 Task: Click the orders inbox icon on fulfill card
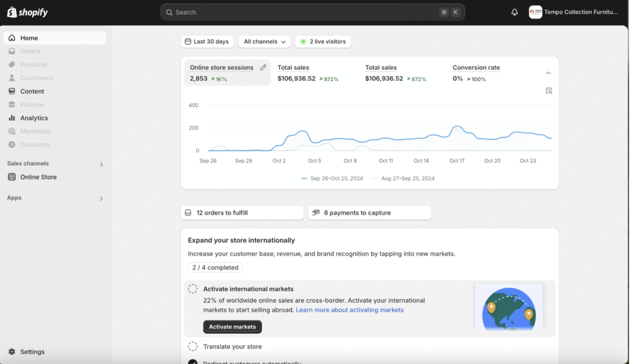[188, 213]
